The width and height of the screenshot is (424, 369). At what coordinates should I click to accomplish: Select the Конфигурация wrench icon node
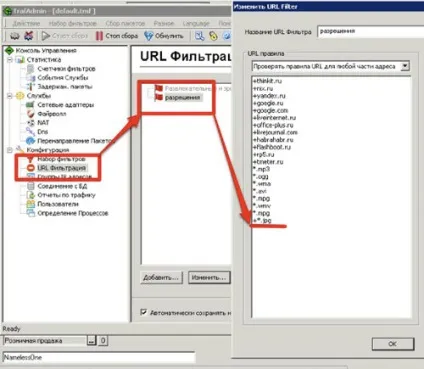pyautogui.click(x=20, y=150)
